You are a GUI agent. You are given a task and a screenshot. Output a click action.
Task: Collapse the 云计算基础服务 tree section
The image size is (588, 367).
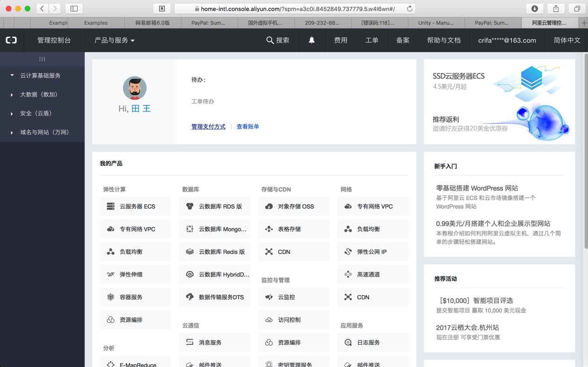coord(12,76)
